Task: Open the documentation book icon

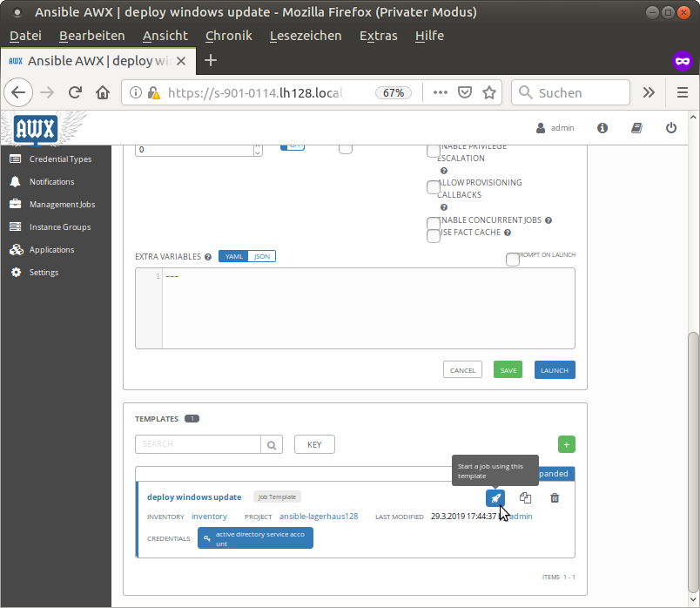Action: pos(636,128)
